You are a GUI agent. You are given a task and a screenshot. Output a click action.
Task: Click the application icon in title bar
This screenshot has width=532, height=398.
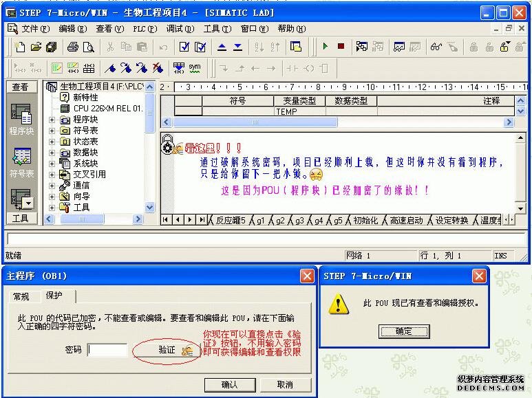point(11,13)
